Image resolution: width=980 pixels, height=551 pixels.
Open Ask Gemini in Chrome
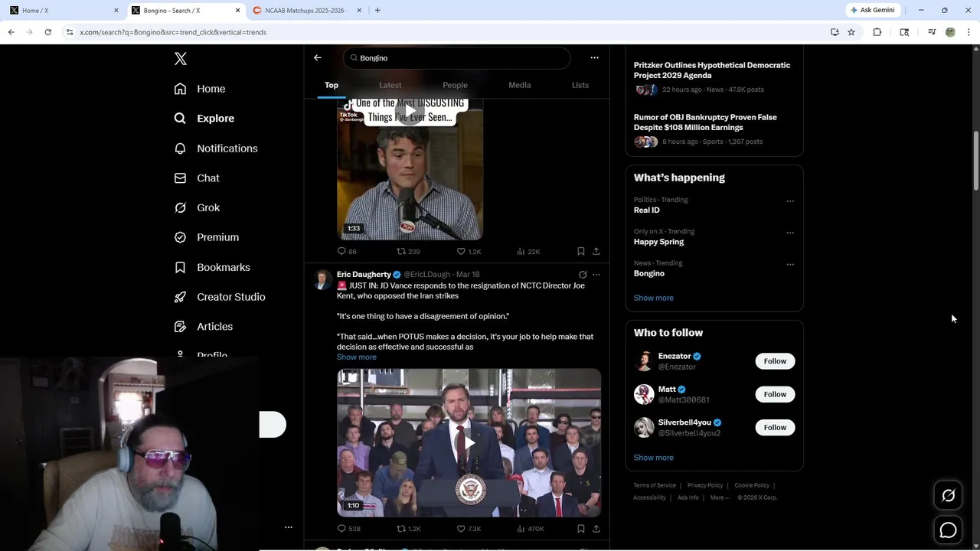click(x=872, y=10)
